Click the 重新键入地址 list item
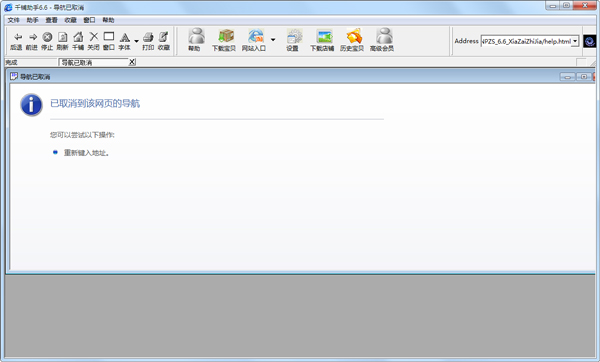The height and width of the screenshot is (362, 600). click(x=86, y=153)
